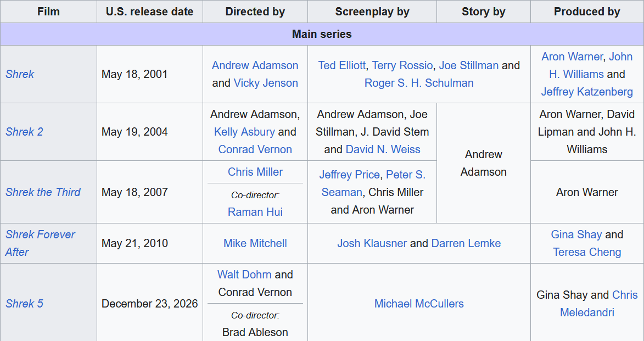This screenshot has height=341, width=644.
Task: Open the Shrek Forever After link
Action: click(40, 243)
